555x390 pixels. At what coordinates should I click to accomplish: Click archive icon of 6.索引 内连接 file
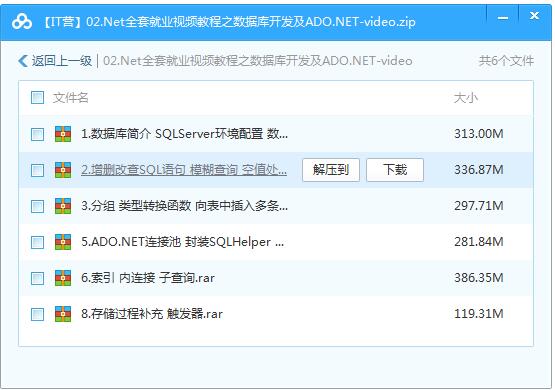(x=63, y=278)
